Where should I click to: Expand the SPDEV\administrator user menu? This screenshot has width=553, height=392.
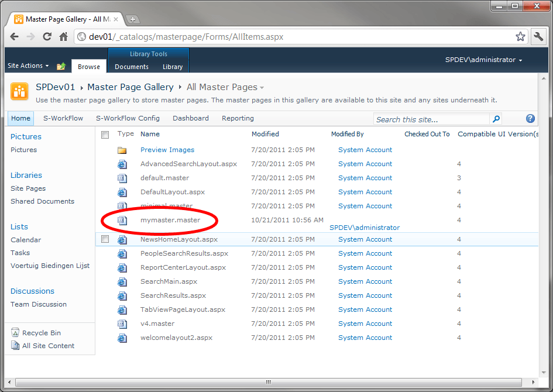(483, 60)
